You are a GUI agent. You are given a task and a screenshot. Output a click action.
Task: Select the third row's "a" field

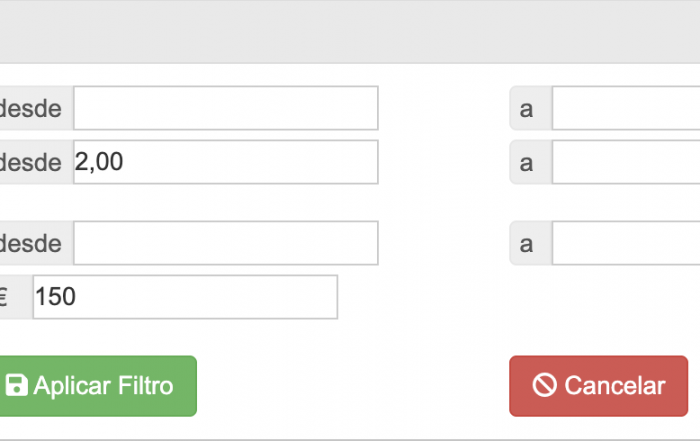coord(625,243)
